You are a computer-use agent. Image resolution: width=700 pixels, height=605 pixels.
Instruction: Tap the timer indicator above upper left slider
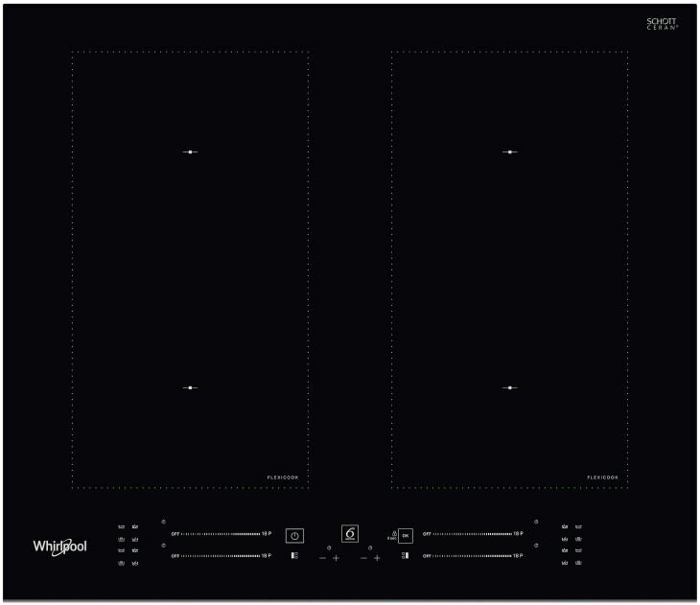tap(164, 522)
